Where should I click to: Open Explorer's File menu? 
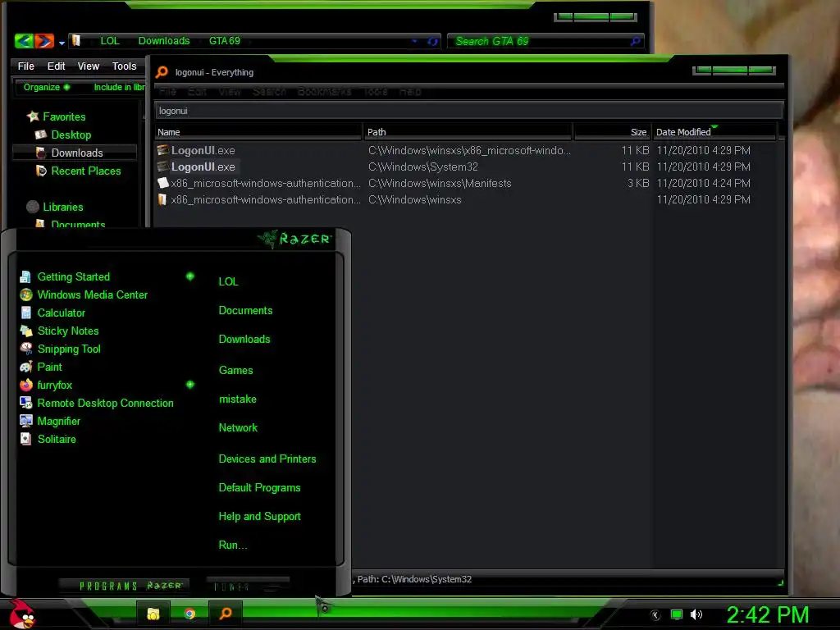pyautogui.click(x=25, y=66)
